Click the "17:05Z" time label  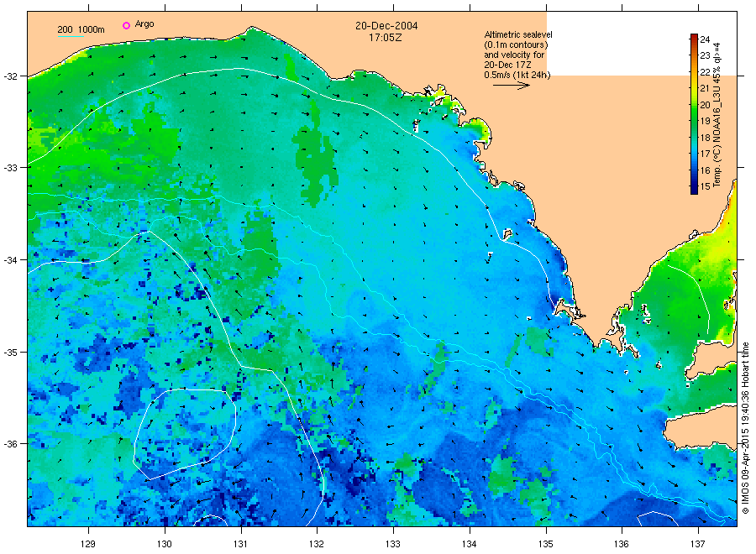pyautogui.click(x=386, y=37)
